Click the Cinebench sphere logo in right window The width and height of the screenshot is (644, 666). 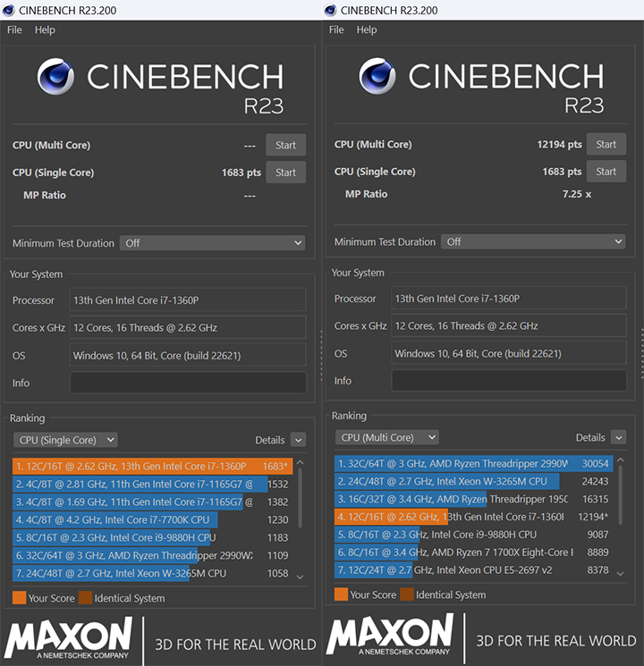click(377, 76)
